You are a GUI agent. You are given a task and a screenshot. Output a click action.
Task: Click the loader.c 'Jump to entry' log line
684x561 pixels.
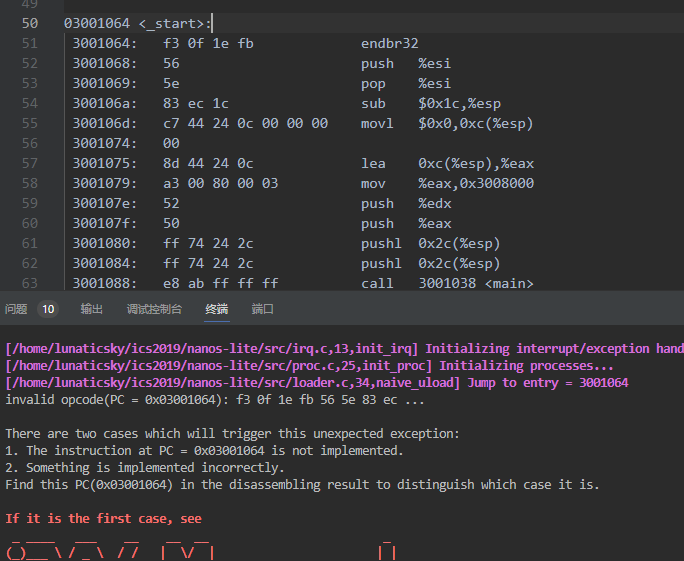pyautogui.click(x=317, y=383)
